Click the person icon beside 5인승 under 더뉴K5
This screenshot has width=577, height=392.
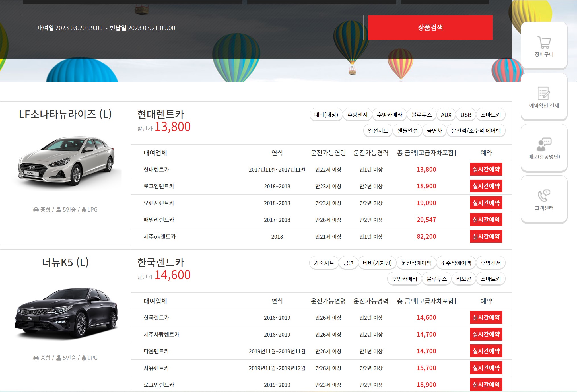pos(59,358)
